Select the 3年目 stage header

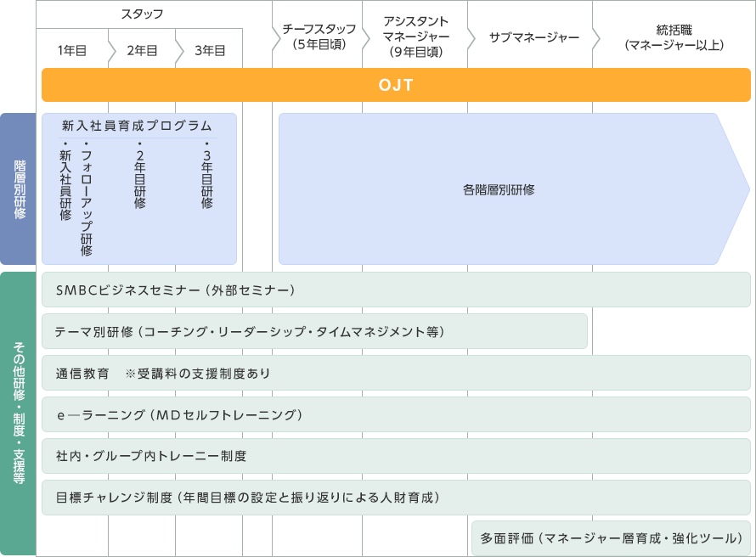pos(209,50)
